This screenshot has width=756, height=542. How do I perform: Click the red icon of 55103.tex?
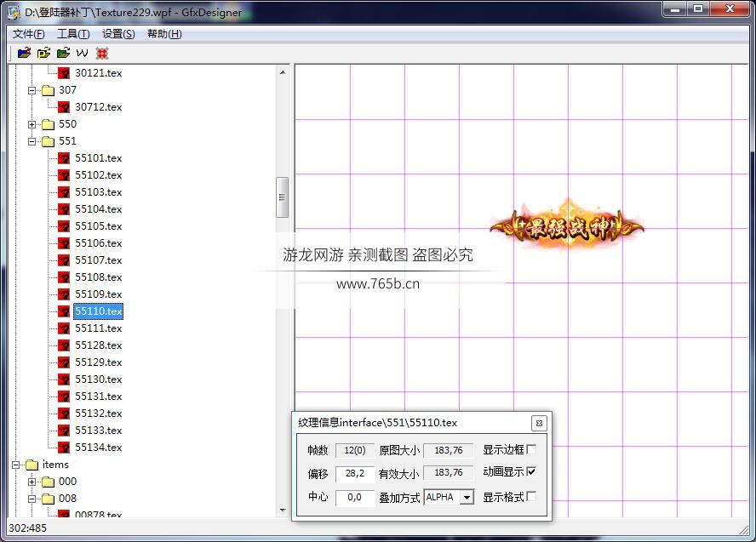coord(64,192)
